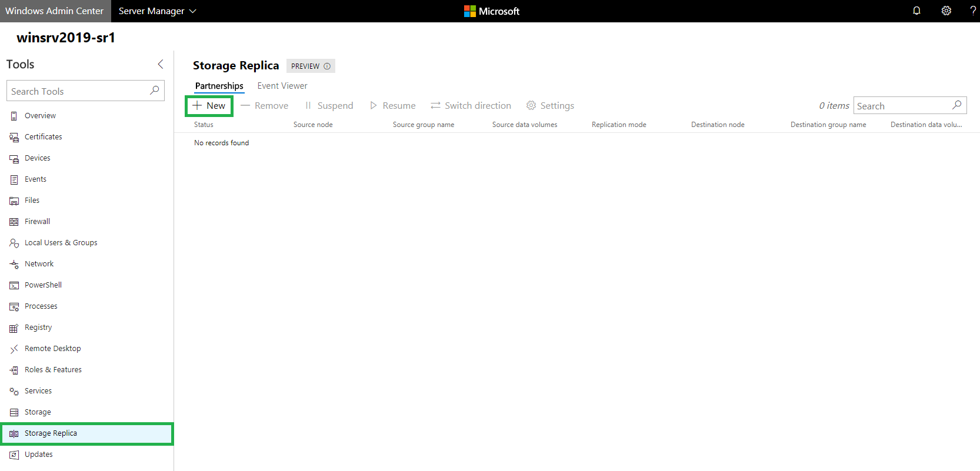Click the Overview tool icon
This screenshot has height=471, width=980.
point(14,116)
